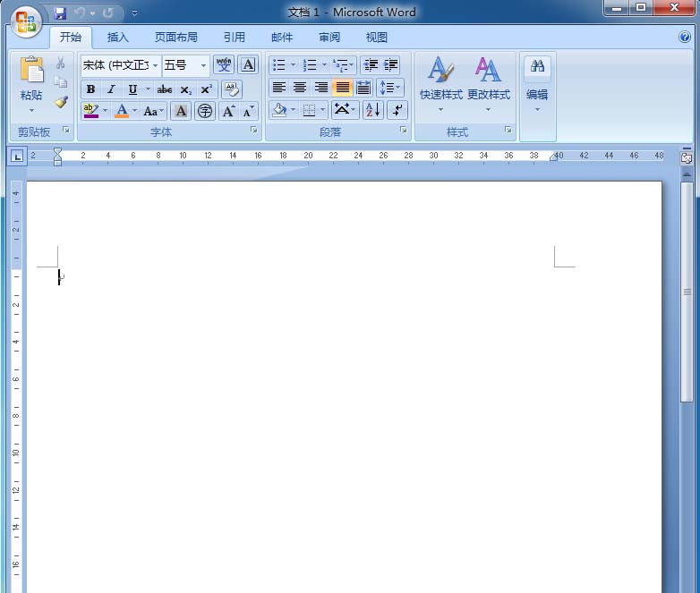Open the 段落 dialog launcher
Viewport: 700px width, 593px height.
click(404, 130)
